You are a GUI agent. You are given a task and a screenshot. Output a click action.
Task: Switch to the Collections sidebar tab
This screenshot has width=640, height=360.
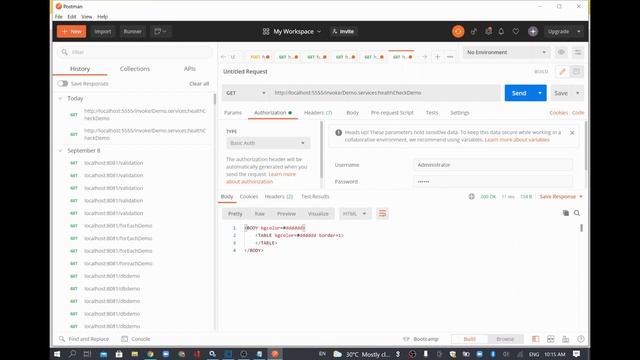(135, 69)
